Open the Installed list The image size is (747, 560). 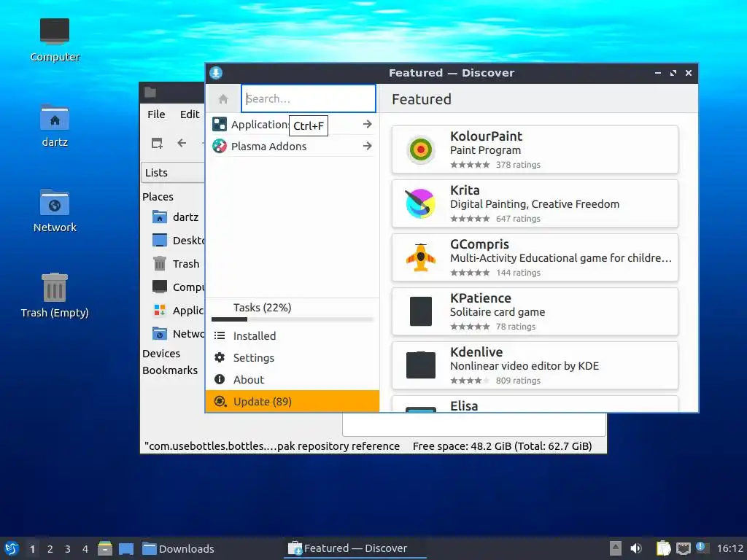(x=292, y=335)
